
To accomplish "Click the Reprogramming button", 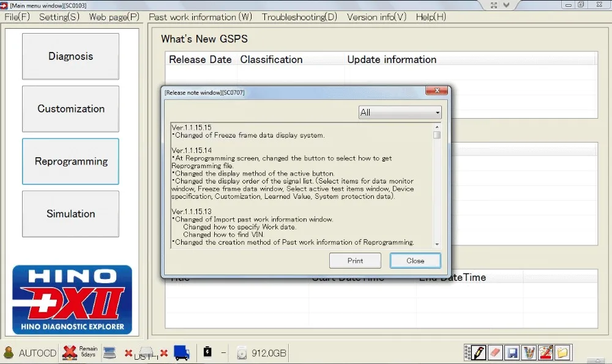I will pyautogui.click(x=70, y=161).
